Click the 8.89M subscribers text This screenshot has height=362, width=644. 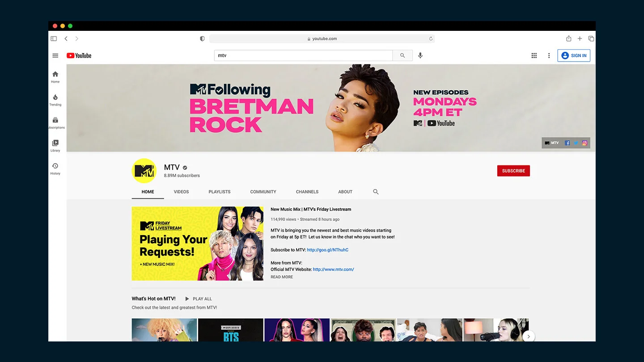click(x=182, y=176)
